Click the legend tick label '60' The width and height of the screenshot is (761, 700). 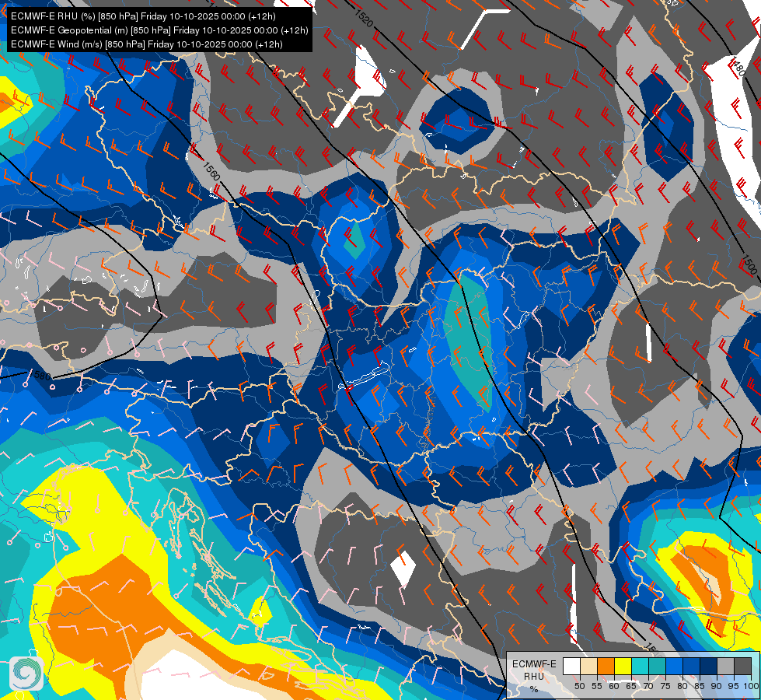coord(614,687)
